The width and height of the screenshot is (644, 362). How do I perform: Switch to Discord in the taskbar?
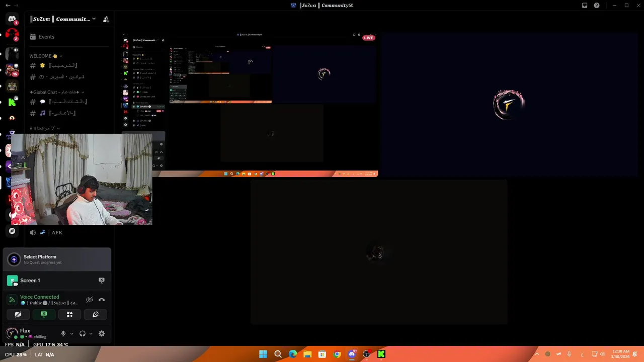(x=352, y=354)
